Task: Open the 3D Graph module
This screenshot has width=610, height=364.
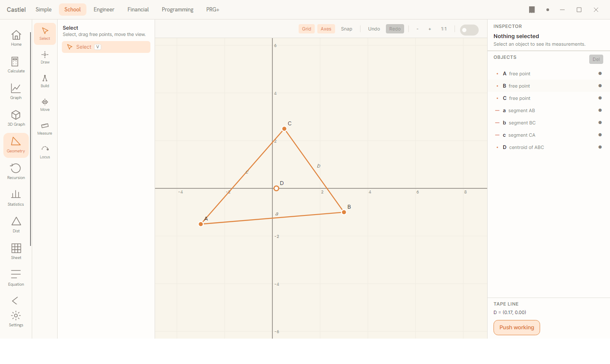Action: click(16, 118)
